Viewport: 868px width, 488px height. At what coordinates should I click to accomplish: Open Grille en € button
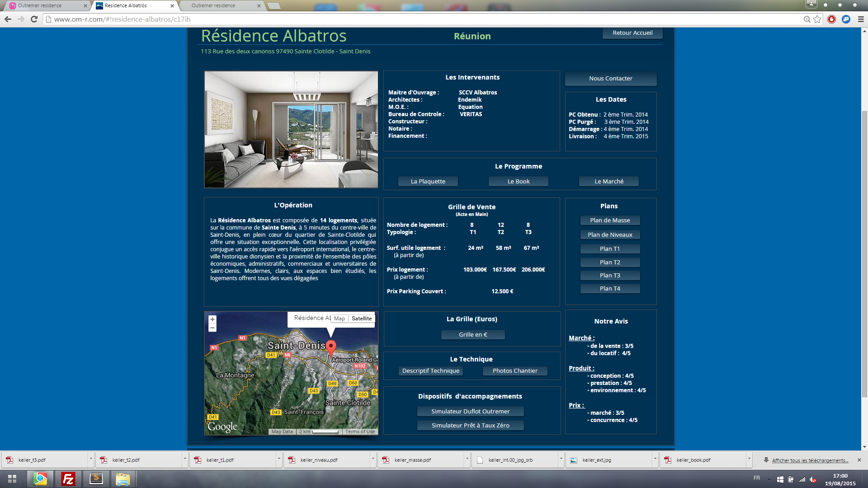pos(473,334)
